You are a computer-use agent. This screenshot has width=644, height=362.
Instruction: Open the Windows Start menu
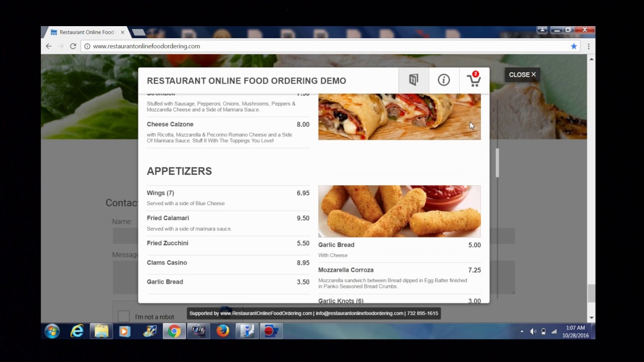click(x=52, y=331)
